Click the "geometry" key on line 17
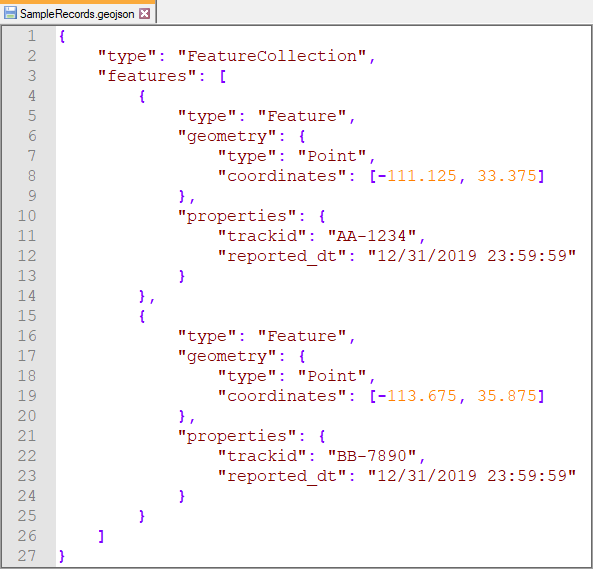The image size is (593, 569). click(227, 356)
